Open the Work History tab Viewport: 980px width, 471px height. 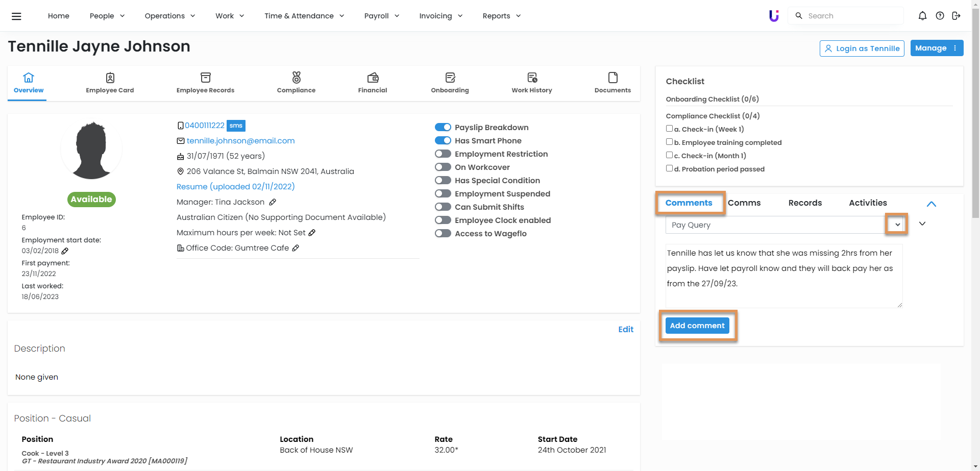click(x=531, y=83)
